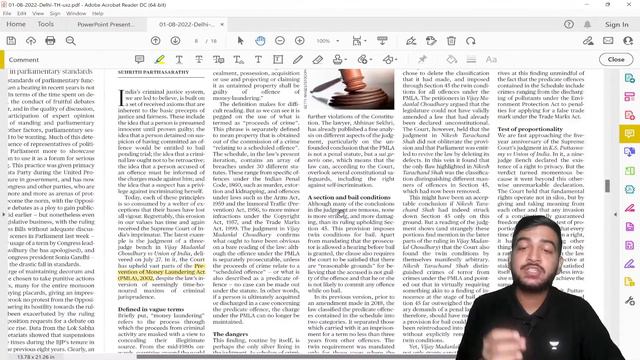Image resolution: width=640 pixels, height=360 pixels.
Task: Print the document using printer icon
Action: pos(50,41)
